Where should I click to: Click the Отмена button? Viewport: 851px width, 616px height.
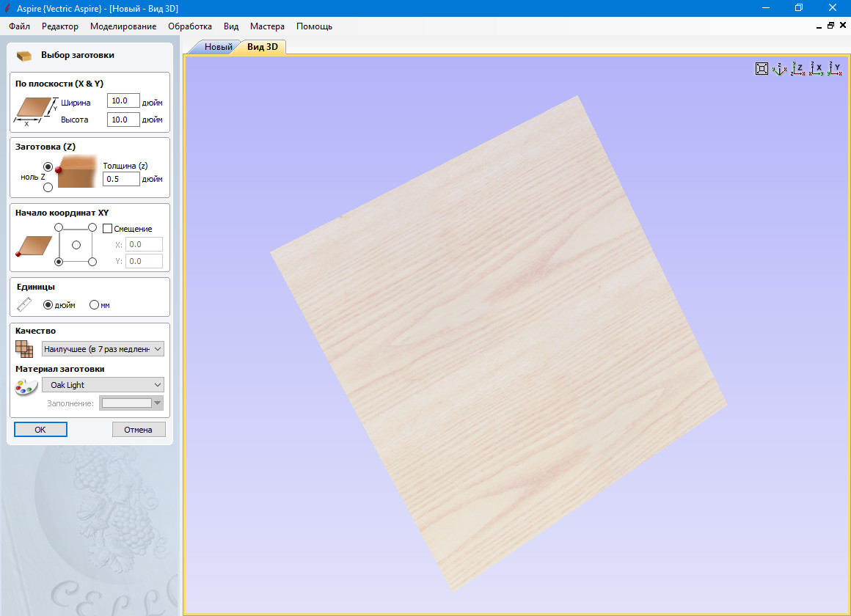(139, 430)
